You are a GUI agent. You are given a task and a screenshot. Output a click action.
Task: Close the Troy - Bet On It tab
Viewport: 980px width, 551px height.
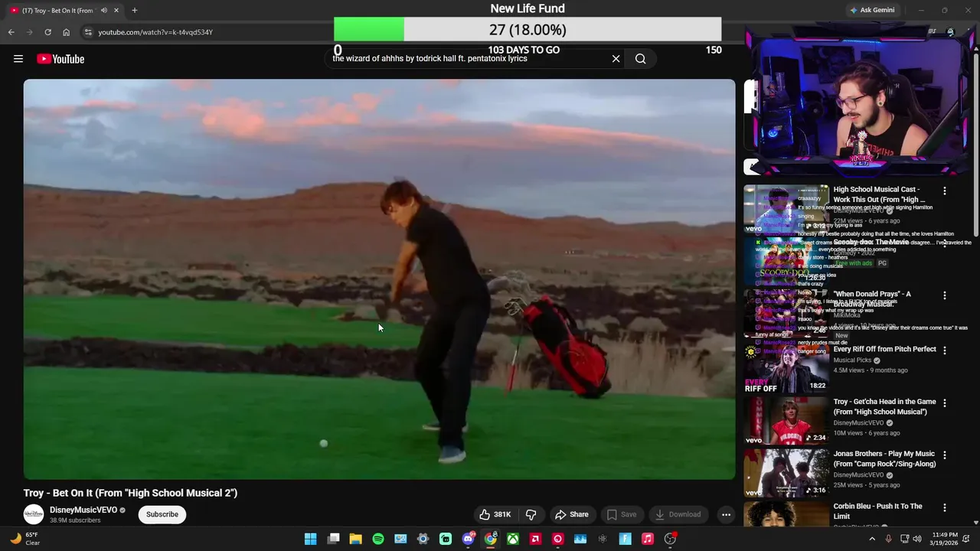(116, 11)
